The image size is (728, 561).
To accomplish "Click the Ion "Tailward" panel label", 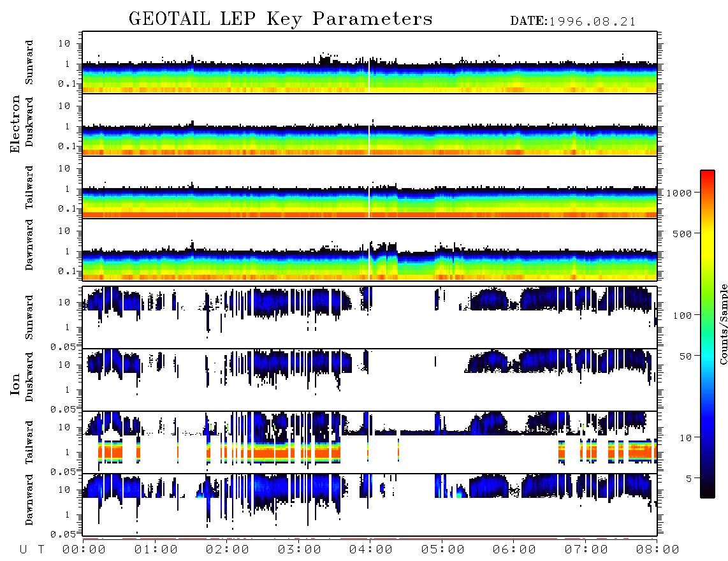I will coord(29,442).
